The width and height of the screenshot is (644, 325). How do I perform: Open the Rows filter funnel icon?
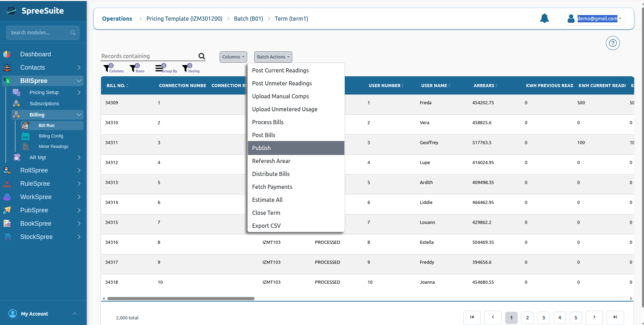(133, 68)
